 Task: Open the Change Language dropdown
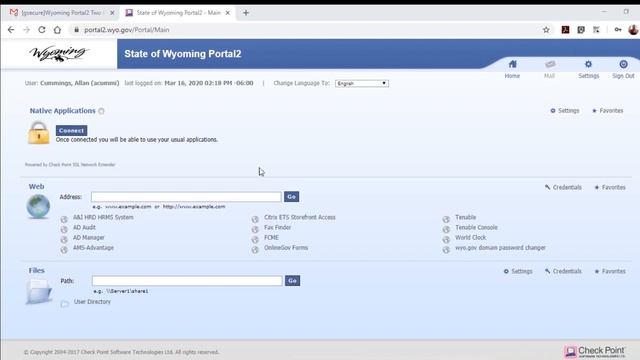click(362, 83)
